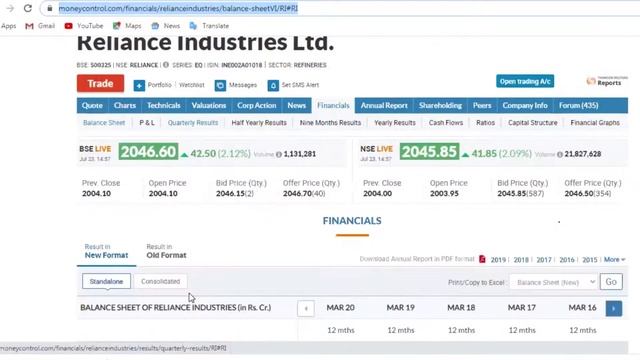Click Nine Months Results link
This screenshot has height=360, width=640.
click(330, 123)
